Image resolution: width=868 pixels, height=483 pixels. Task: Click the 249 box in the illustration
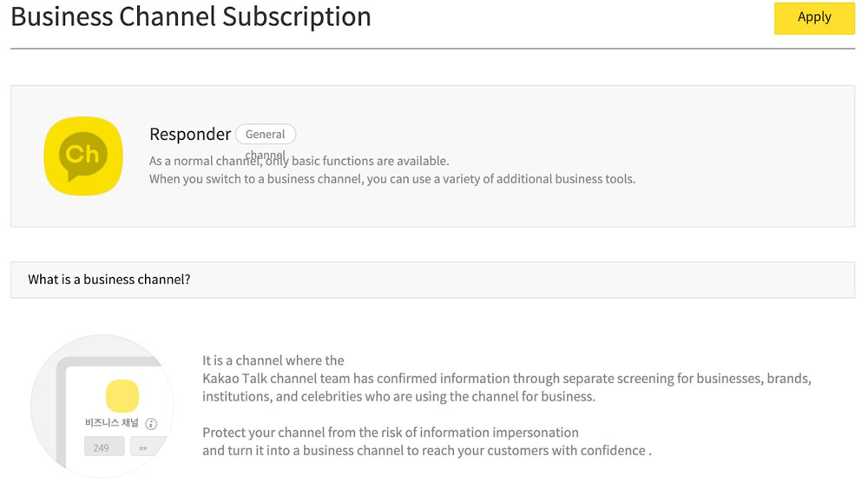pos(102,447)
